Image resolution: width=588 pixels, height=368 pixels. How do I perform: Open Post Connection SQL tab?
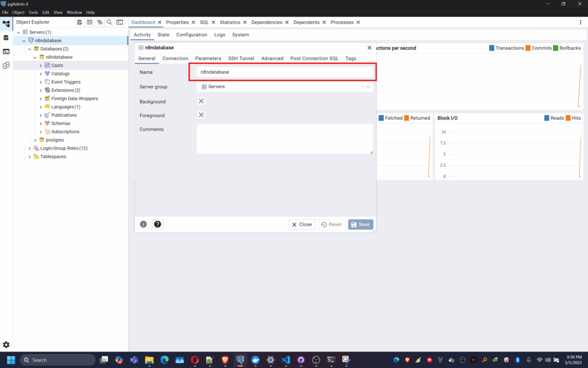pos(314,58)
